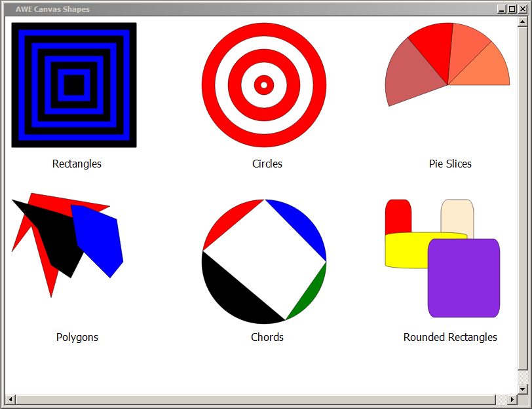Screen dimensions: 532x409
Task: Click the "Polygons" label
Action: 77,337
